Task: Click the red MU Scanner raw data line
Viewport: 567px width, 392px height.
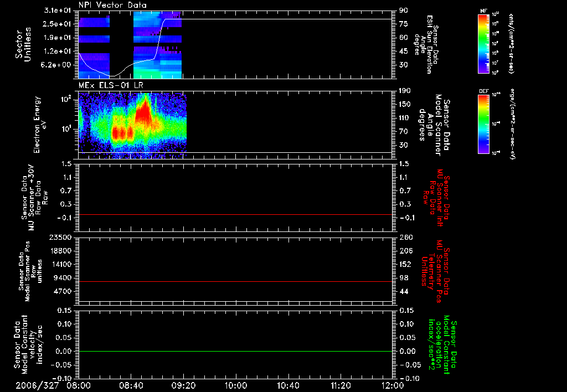Action: point(235,214)
